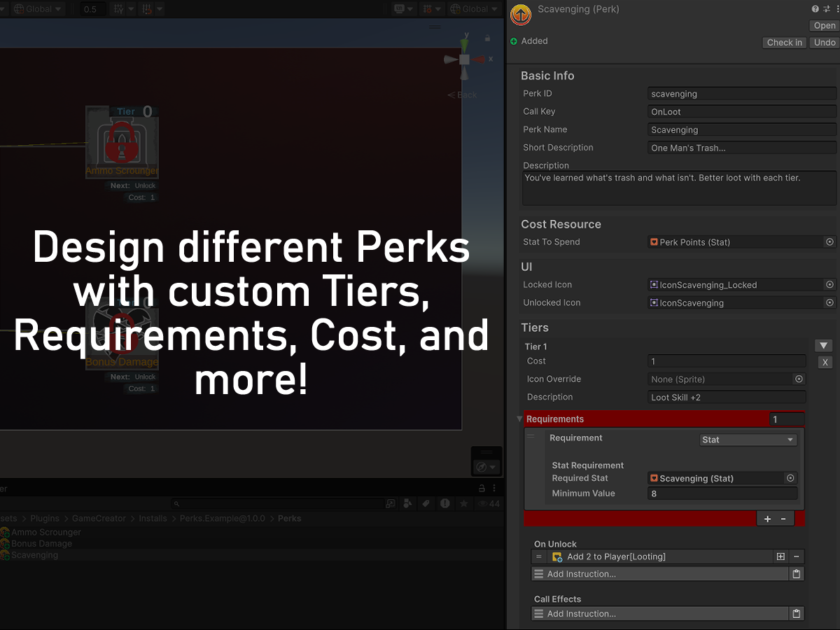The width and height of the screenshot is (840, 630).
Task: Click the Tier 1 move-down arrow button
Action: pyautogui.click(x=824, y=346)
